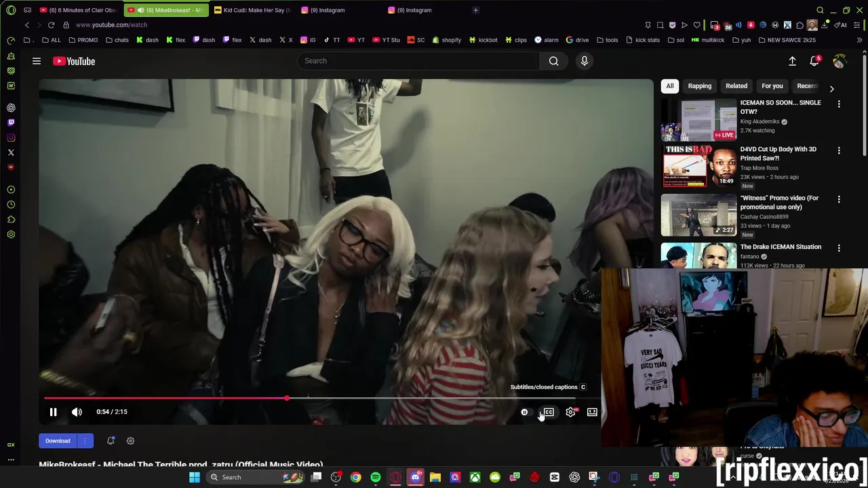
Task: Open Instagram icon in Opera sidebar
Action: coord(11,138)
